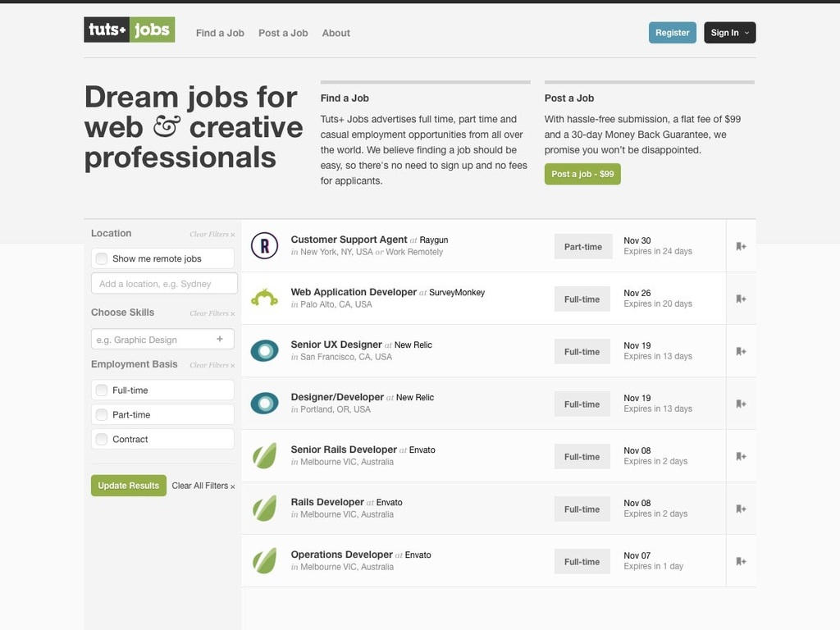Bookmark the Senior Rails Developer job
This screenshot has height=630, width=840.
(x=741, y=456)
